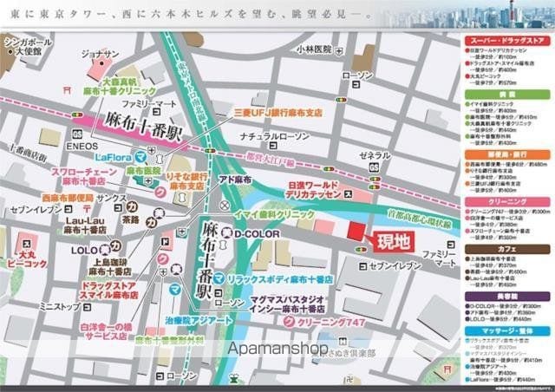This screenshot has height=392, width=555.
Task: Click the 白洋舎一の橋サービス店 label
Action: coord(106,331)
